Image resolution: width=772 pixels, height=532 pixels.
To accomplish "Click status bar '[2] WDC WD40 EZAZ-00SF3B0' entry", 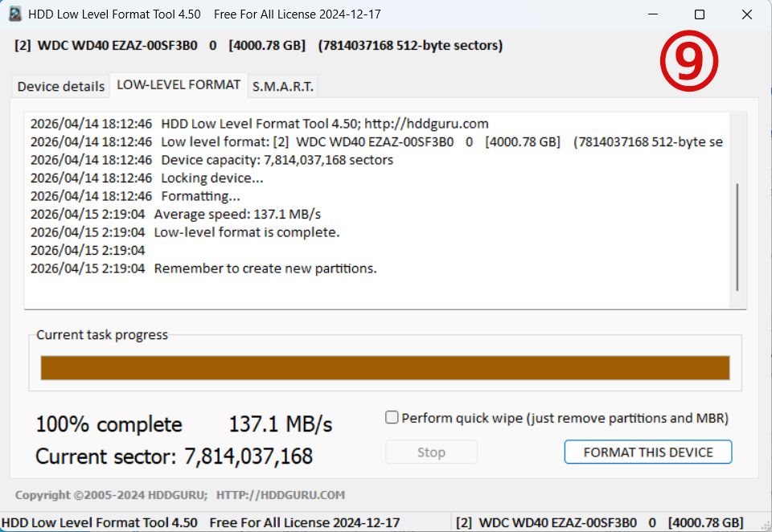I will [599, 522].
